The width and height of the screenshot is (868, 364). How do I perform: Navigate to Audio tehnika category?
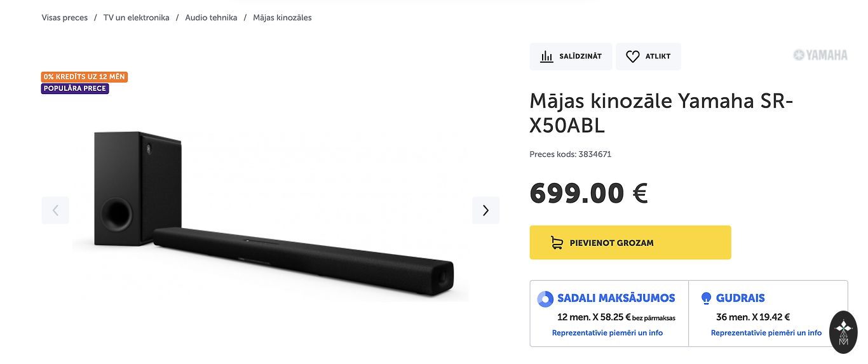coord(211,18)
